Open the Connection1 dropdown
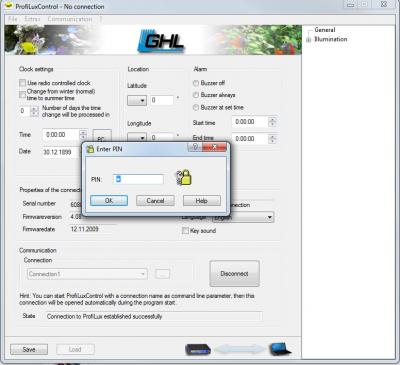Image resolution: width=400 pixels, height=365 pixels. click(87, 274)
